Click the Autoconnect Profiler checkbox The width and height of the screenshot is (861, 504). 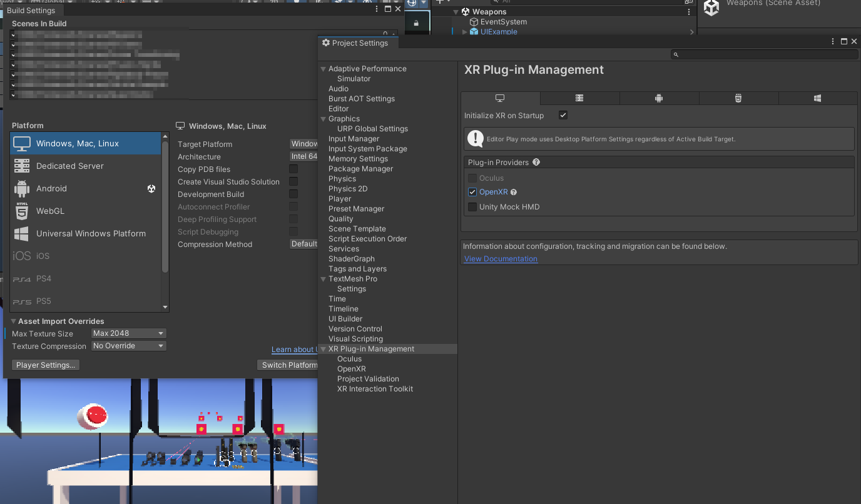pyautogui.click(x=293, y=207)
